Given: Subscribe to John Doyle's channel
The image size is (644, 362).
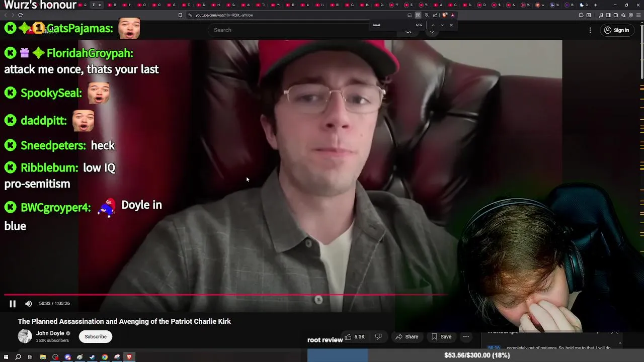Looking at the screenshot, I should click(96, 336).
